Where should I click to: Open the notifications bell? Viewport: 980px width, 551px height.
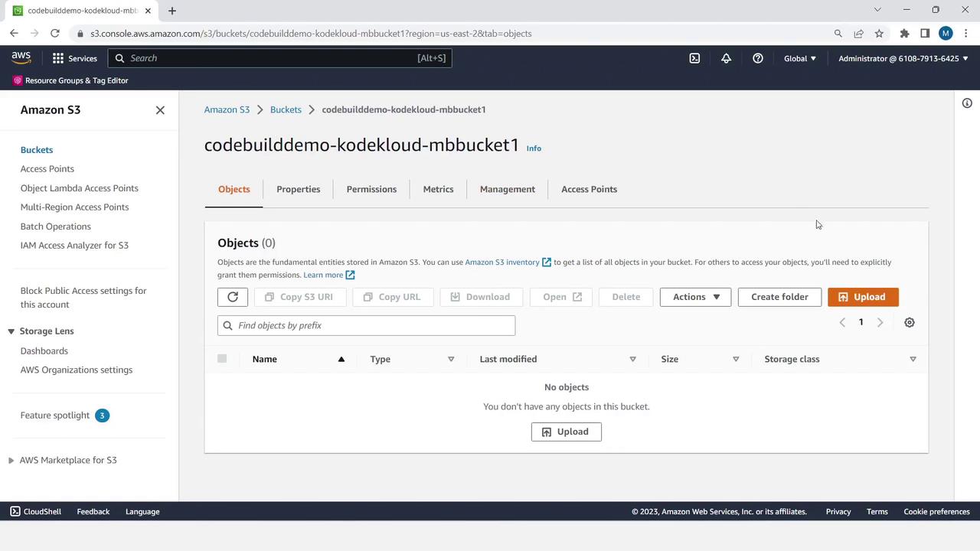[x=726, y=58]
